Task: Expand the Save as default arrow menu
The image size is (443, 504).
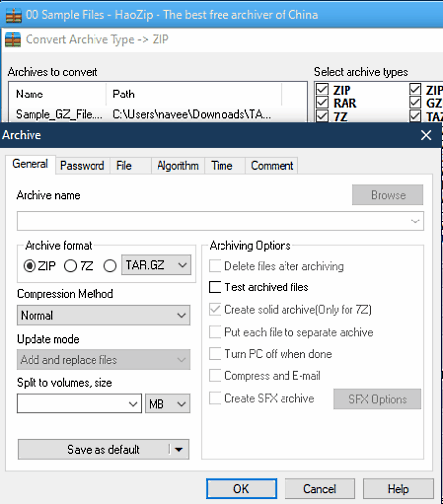Action: click(179, 450)
